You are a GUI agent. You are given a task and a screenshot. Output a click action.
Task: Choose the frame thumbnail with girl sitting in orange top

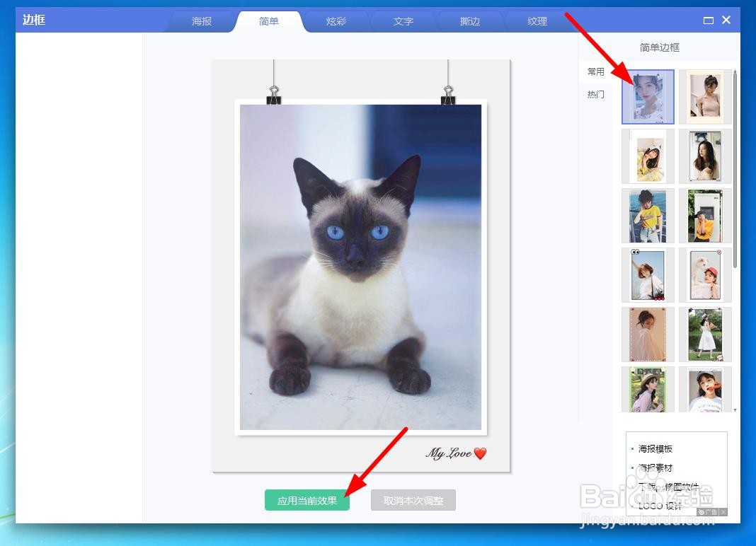pos(705,216)
